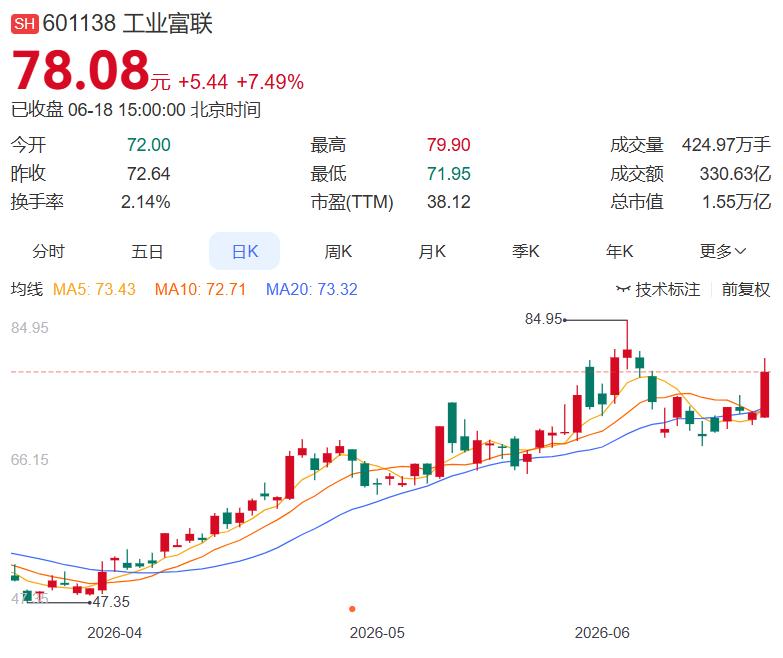Click the orange event dot below the chart

point(352,609)
